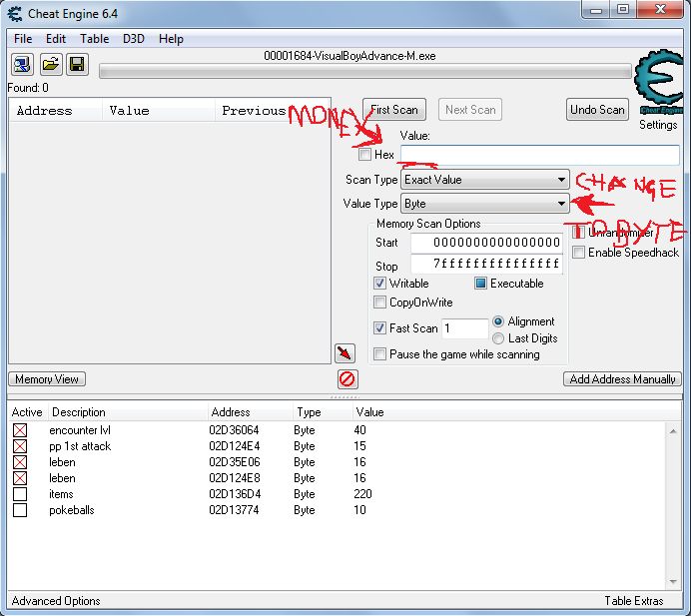Viewport: 691px width, 616px height.
Task: Open the Scan Type dropdown
Action: [484, 180]
